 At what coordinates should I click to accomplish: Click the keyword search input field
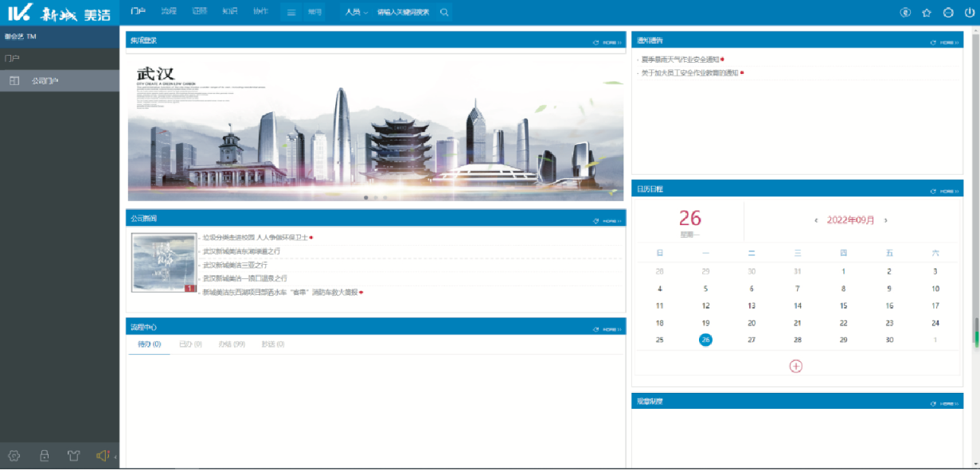click(x=404, y=13)
